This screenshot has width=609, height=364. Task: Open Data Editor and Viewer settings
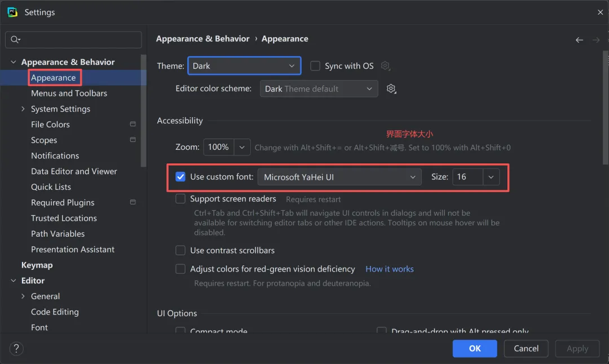(x=74, y=171)
